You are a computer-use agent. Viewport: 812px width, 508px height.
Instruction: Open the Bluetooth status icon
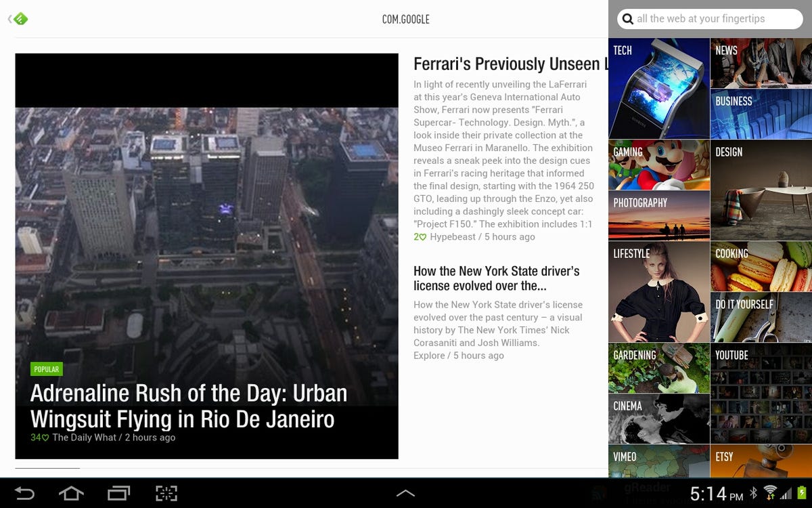tap(753, 493)
